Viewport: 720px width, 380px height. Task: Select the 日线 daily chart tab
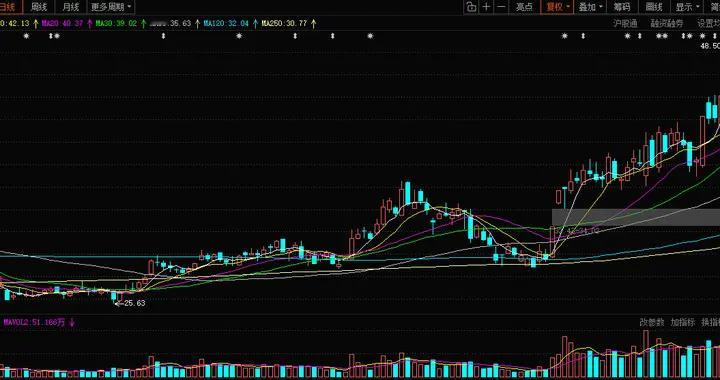[8, 7]
